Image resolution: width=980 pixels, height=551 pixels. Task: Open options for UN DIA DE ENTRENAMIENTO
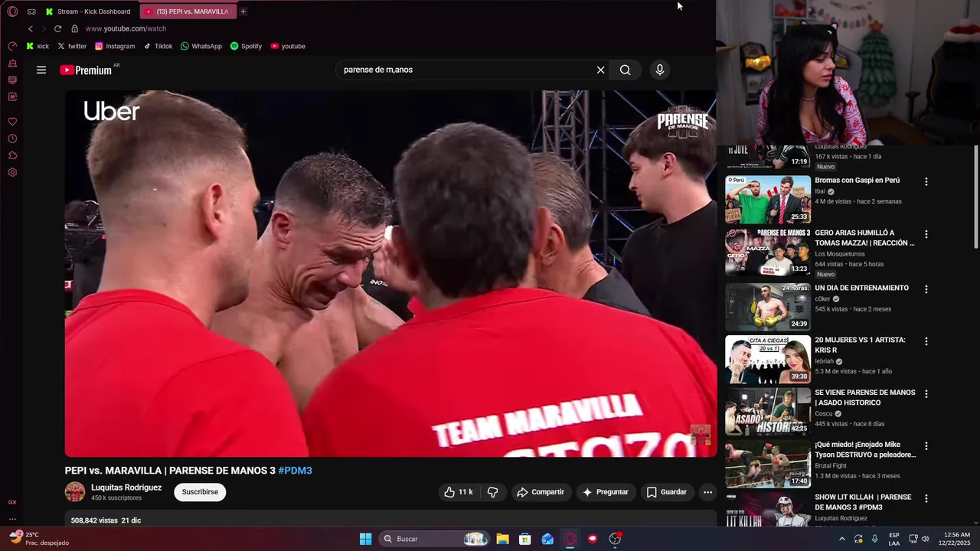coord(926,289)
